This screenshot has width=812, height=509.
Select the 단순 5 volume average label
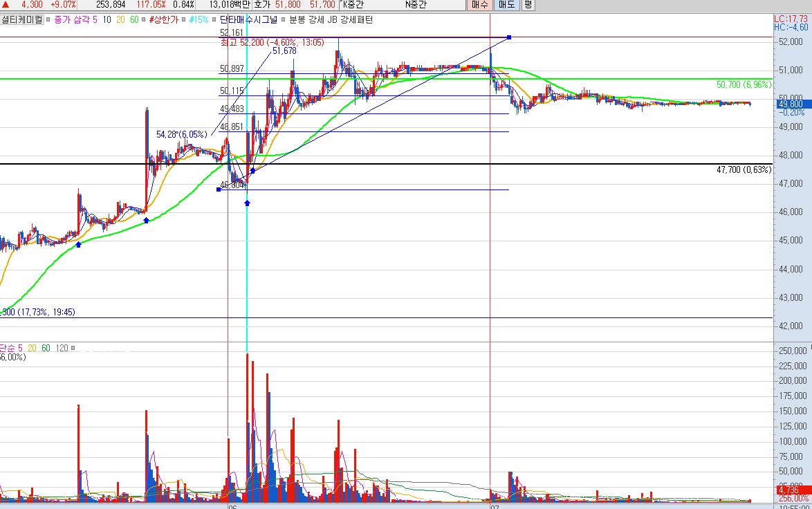pyautogui.click(x=11, y=348)
